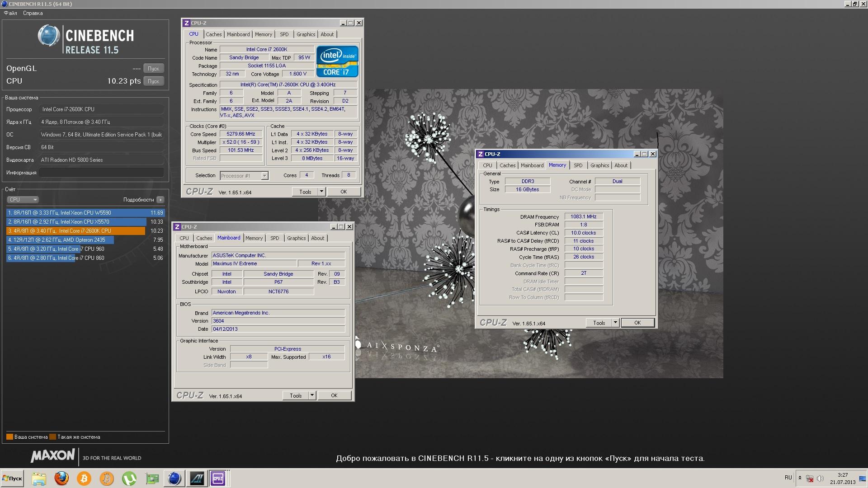Select the Core i7 CPU 960 ranking row
This screenshot has width=868, height=488.
(x=85, y=249)
